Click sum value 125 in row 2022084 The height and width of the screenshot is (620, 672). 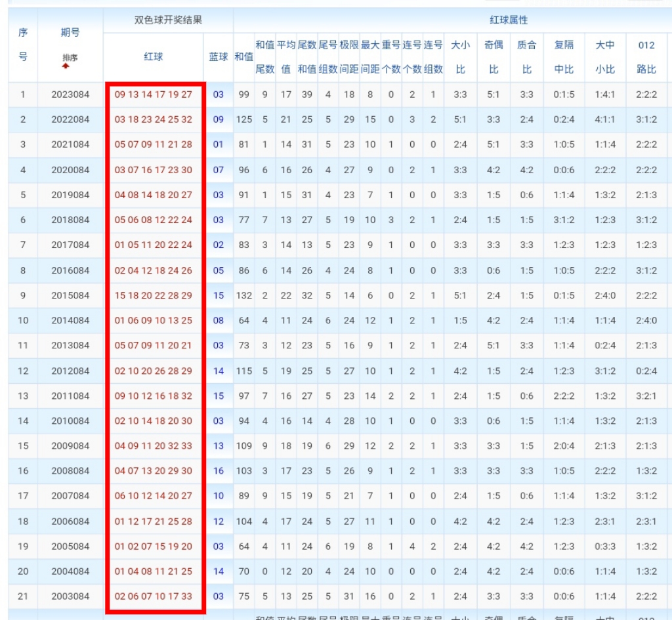pos(244,119)
